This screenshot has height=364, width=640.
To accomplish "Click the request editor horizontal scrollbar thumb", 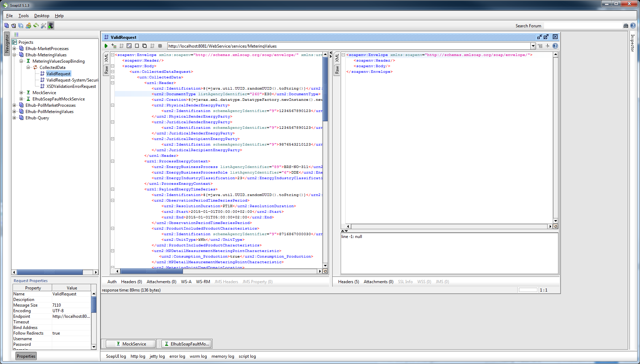I will [151, 271].
